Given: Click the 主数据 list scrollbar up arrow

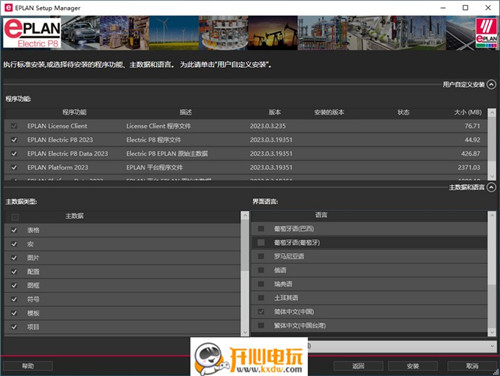Looking at the screenshot, I should click(x=245, y=215).
